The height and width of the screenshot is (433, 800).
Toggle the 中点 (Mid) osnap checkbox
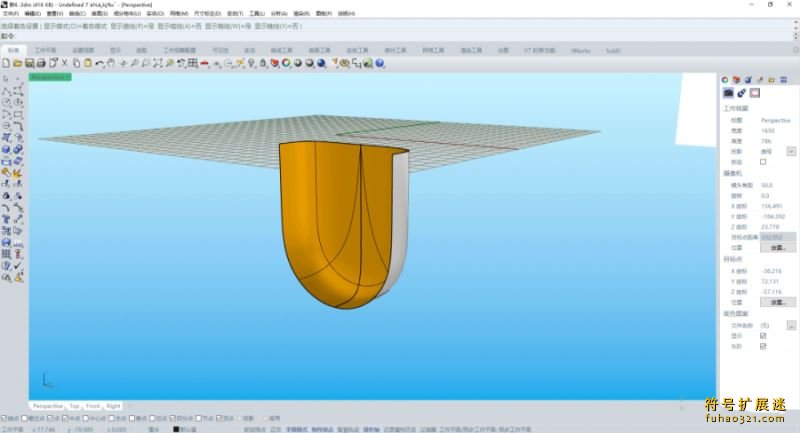tap(65, 419)
